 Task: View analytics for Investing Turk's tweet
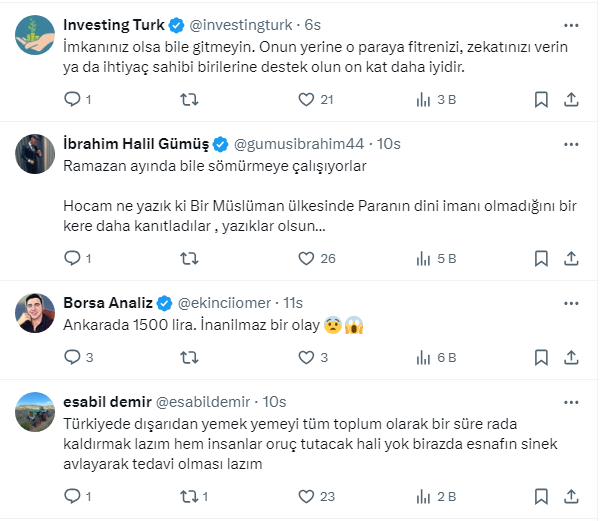pyautogui.click(x=422, y=99)
